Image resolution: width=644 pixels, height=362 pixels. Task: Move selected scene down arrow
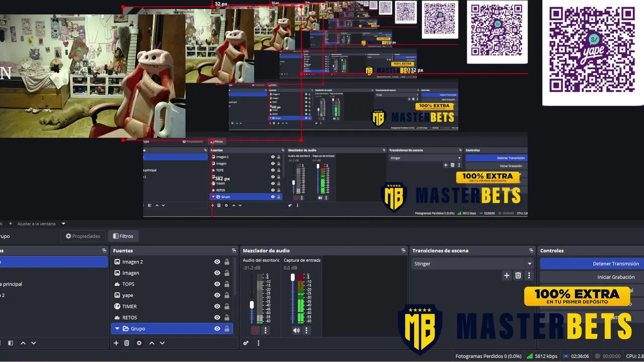click(33, 343)
